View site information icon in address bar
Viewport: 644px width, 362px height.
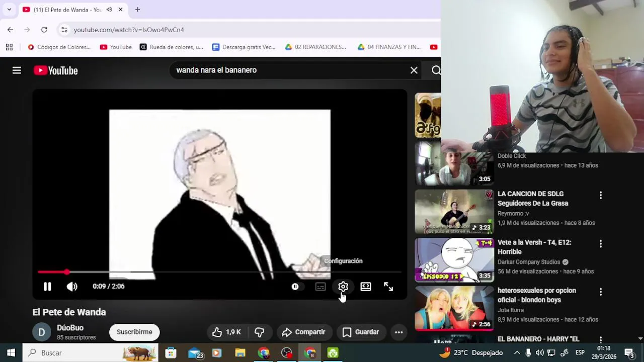tap(64, 30)
